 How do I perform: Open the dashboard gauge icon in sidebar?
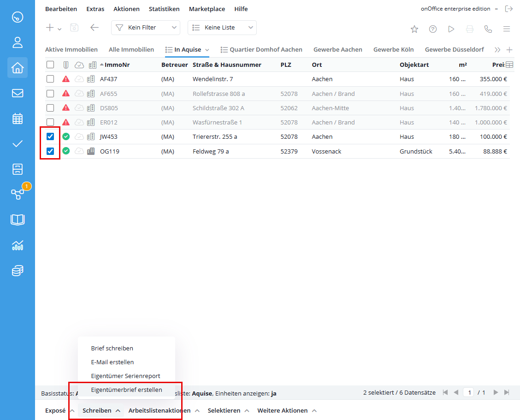(17, 17)
